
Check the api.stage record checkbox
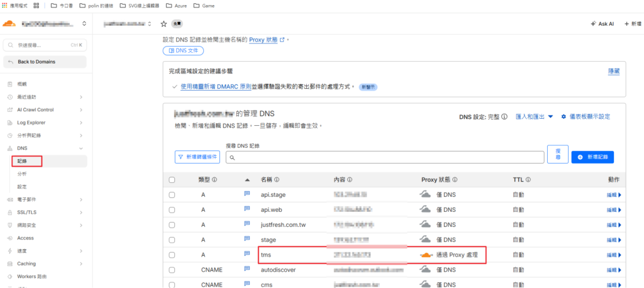point(172,195)
